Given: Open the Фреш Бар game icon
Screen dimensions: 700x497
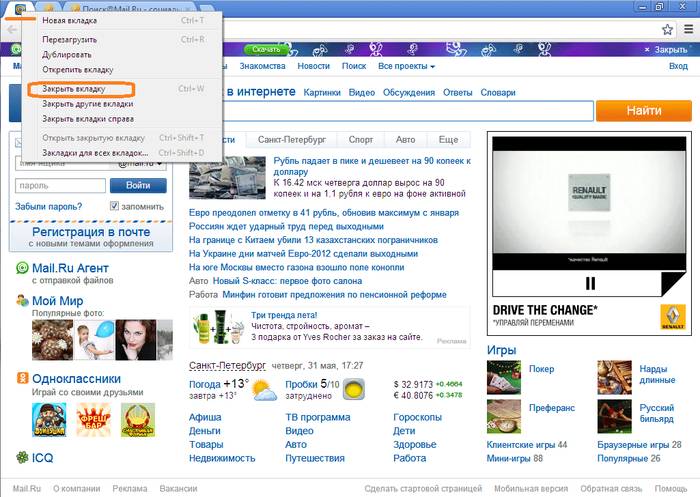Looking at the screenshot, I should 93,420.
